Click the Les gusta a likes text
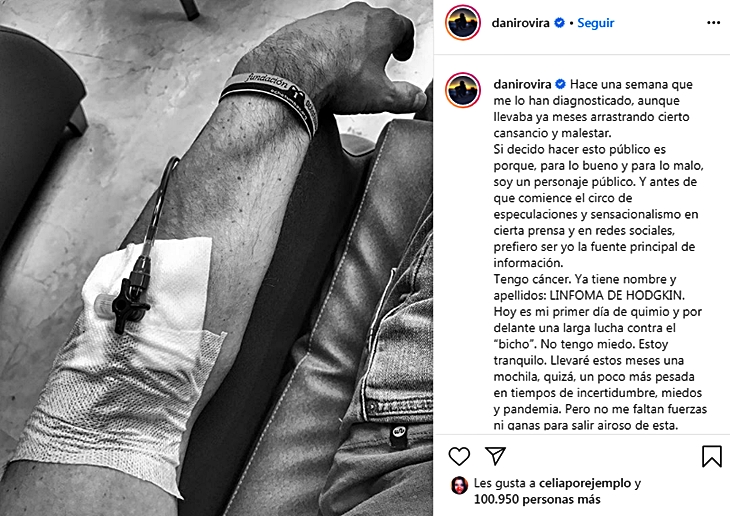Viewport: 730px width, 516px height. [505, 483]
